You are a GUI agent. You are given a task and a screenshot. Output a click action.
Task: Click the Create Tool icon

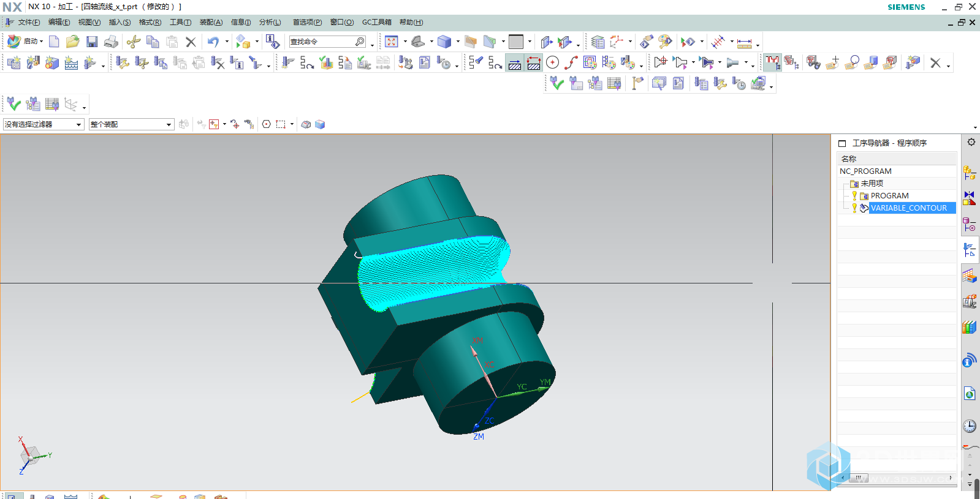pyautogui.click(x=33, y=62)
